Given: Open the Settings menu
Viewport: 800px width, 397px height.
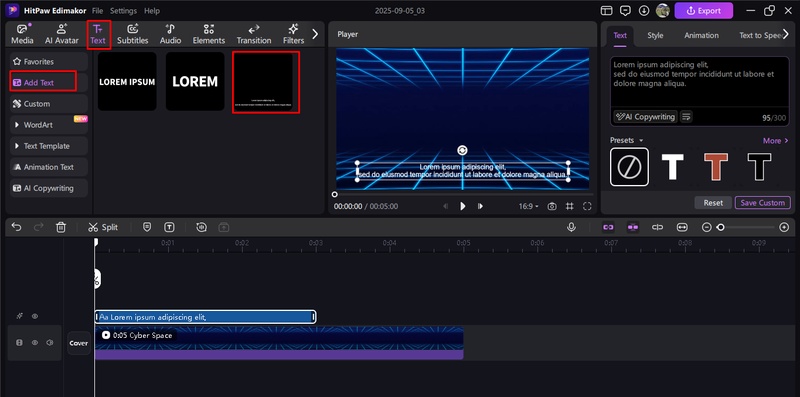Looking at the screenshot, I should pyautogui.click(x=123, y=11).
